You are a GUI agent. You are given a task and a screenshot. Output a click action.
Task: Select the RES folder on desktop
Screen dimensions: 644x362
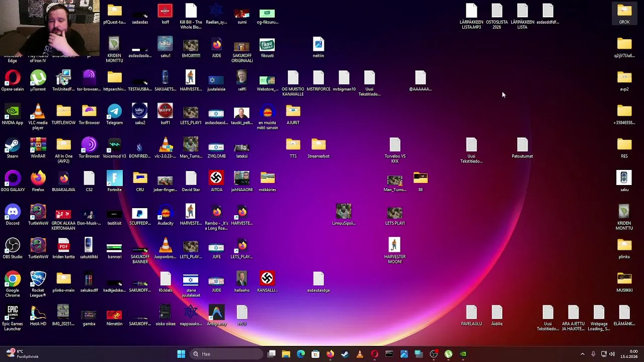pyautogui.click(x=624, y=148)
